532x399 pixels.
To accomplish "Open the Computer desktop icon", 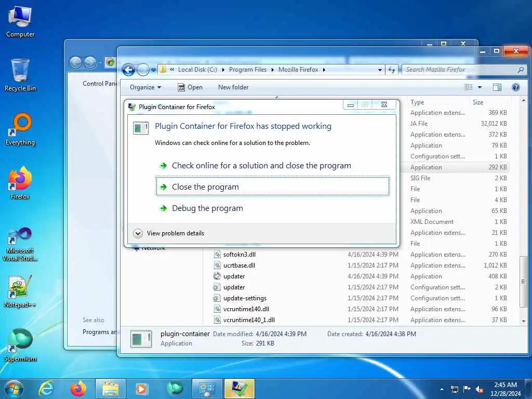I will 20,22.
